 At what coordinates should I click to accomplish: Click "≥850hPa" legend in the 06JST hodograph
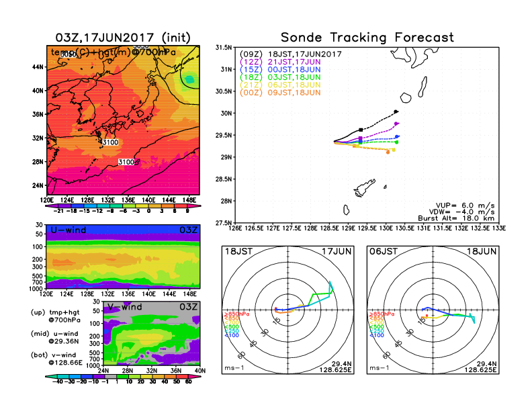click(x=382, y=314)
